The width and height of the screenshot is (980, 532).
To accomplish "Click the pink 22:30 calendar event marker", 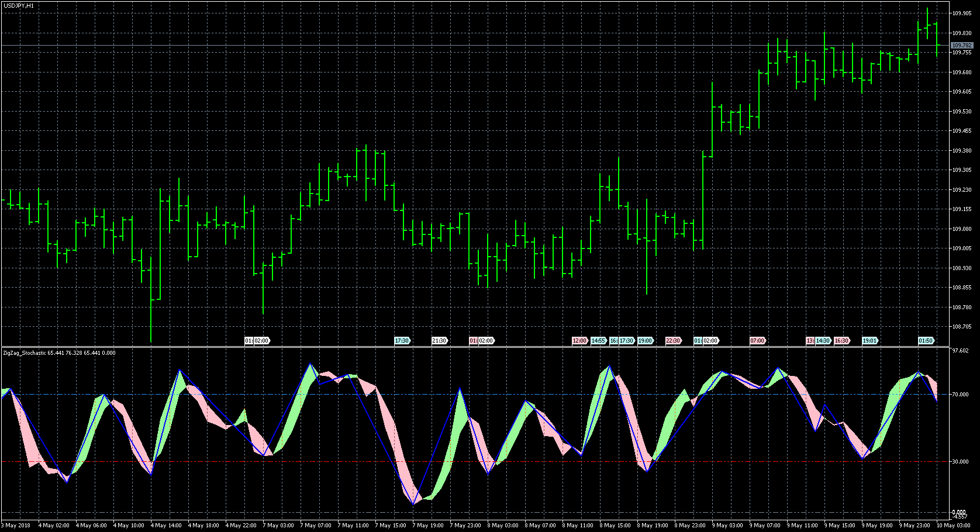I will tap(673, 341).
